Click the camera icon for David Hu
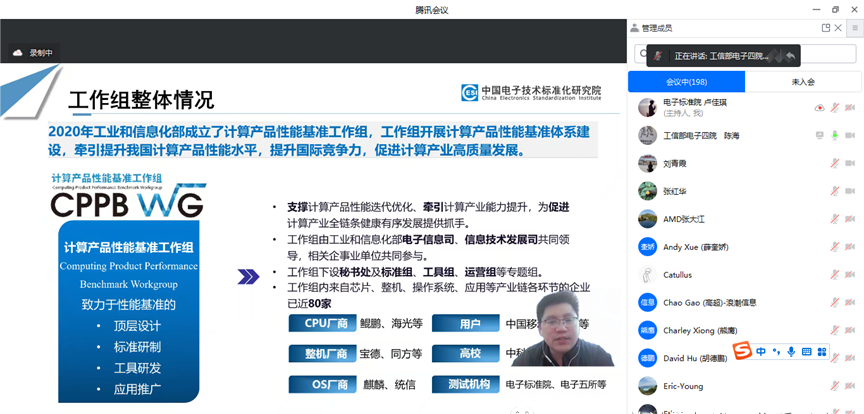 [x=850, y=358]
